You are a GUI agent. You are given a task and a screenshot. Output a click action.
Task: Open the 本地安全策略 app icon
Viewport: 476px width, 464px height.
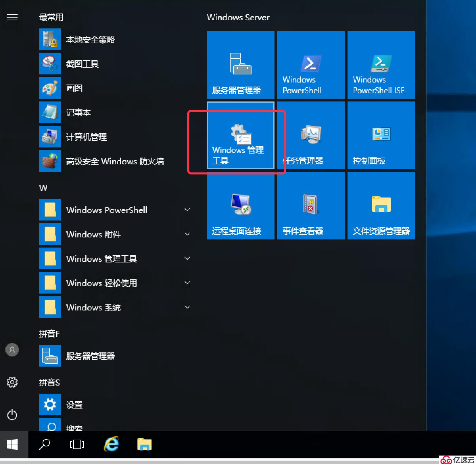click(x=50, y=39)
